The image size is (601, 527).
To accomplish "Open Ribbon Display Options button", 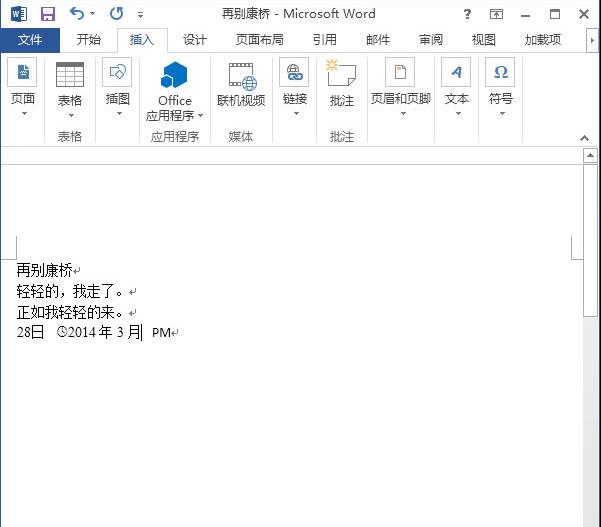I will (496, 14).
